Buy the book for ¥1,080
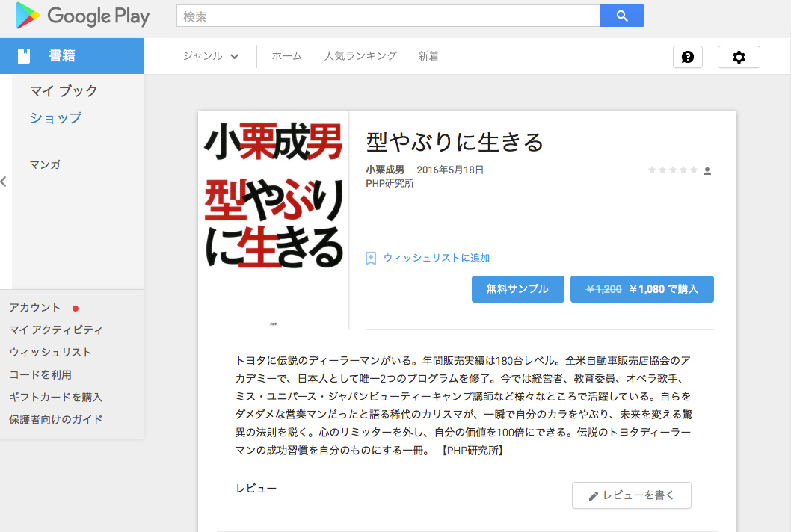The width and height of the screenshot is (791, 532). tap(641, 289)
